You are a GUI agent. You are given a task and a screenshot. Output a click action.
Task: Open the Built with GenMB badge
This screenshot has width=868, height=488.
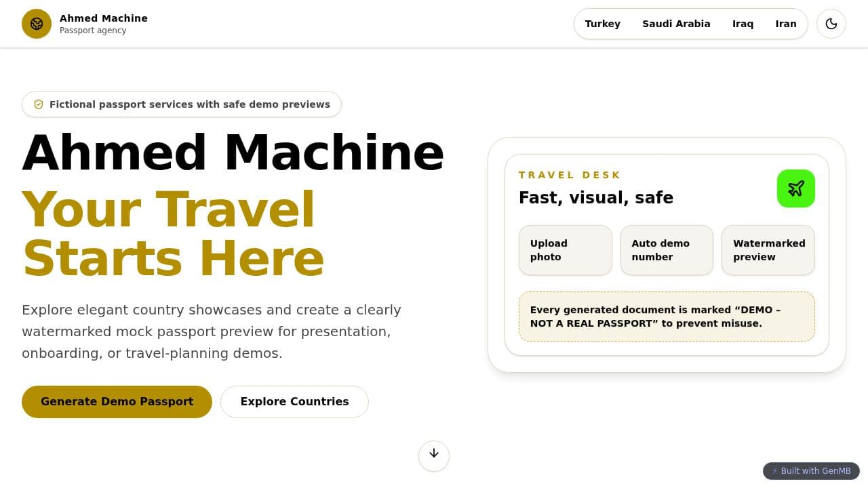(811, 471)
